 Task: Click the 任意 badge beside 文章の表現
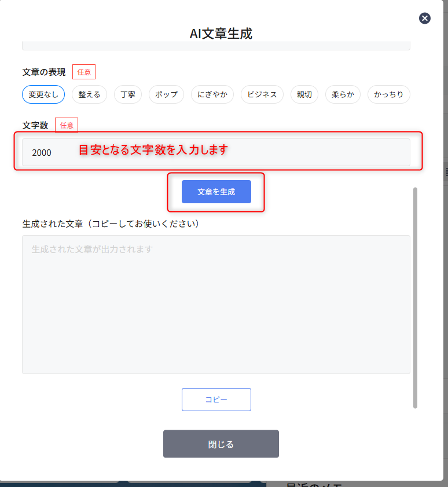[x=84, y=72]
